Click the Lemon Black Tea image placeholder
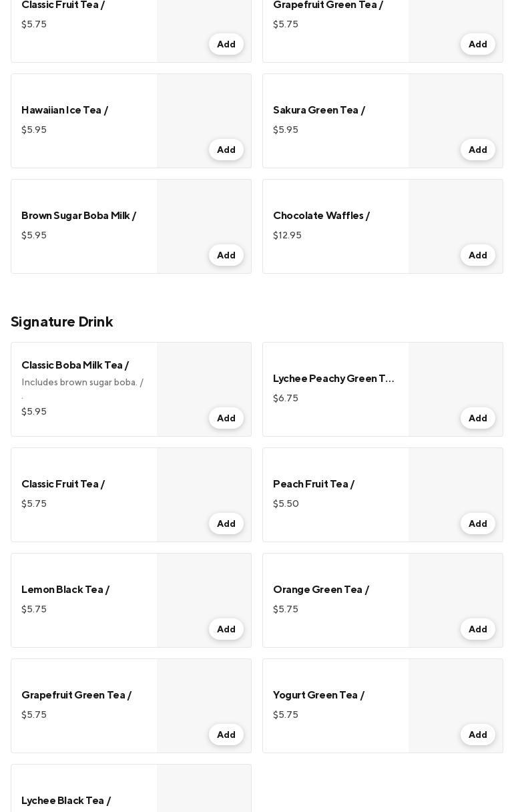The width and height of the screenshot is (514, 812). tap(204, 586)
